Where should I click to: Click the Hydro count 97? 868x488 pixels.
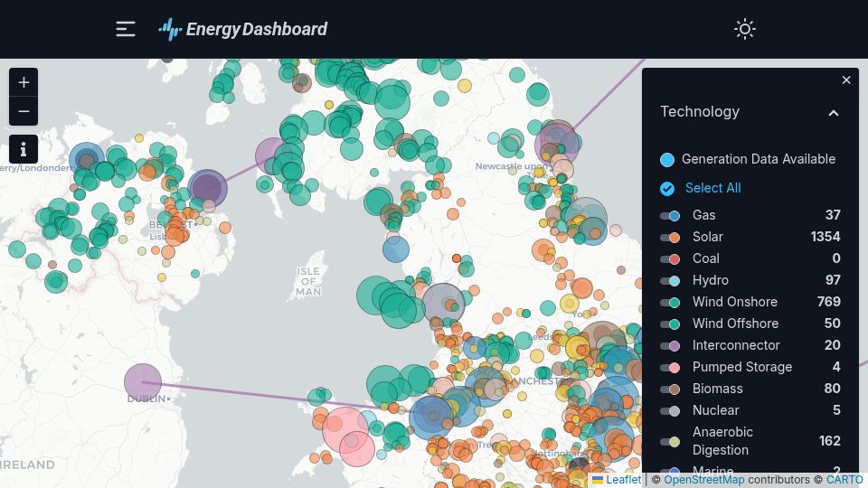tap(833, 280)
